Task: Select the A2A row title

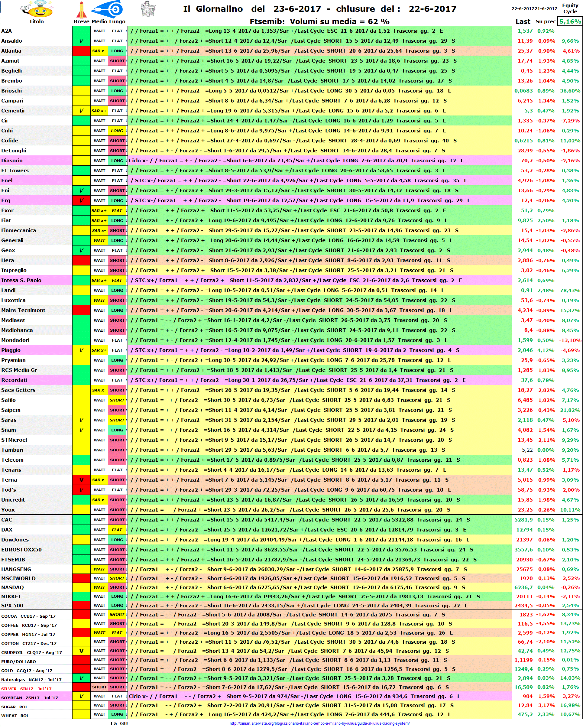Action: tap(6, 31)
